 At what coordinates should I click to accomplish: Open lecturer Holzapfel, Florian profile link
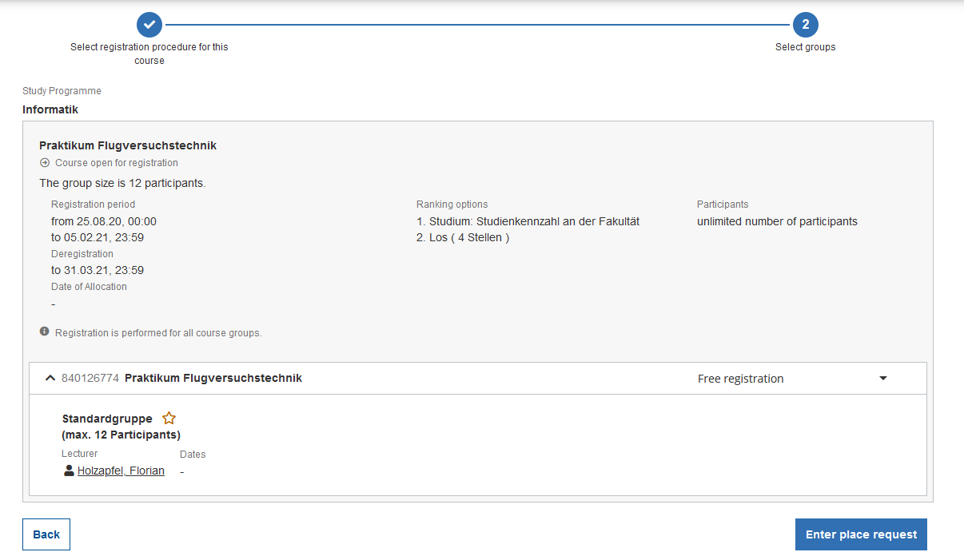pyautogui.click(x=121, y=471)
